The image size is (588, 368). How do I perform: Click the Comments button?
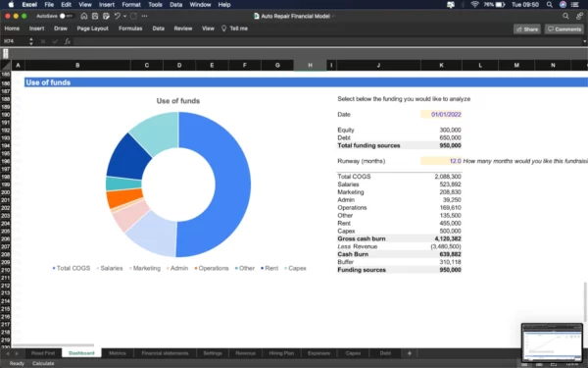pyautogui.click(x=564, y=29)
